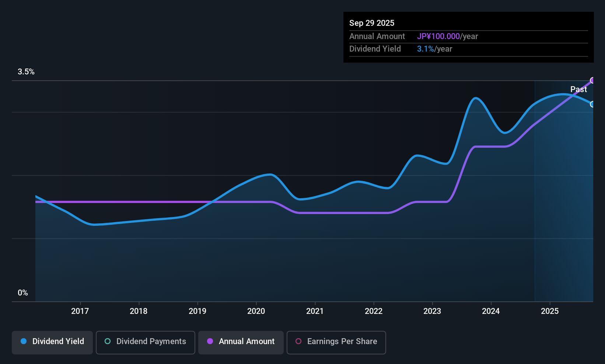This screenshot has width=605, height=364.
Task: Click the 0% y-axis label
Action: click(x=23, y=293)
